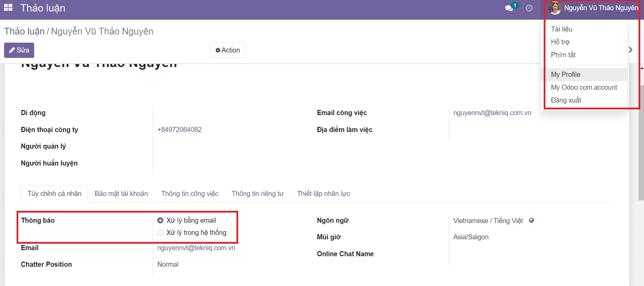This screenshot has height=286, width=644.
Task: Switch to 'Thông tin công việc' tab
Action: pos(190,194)
